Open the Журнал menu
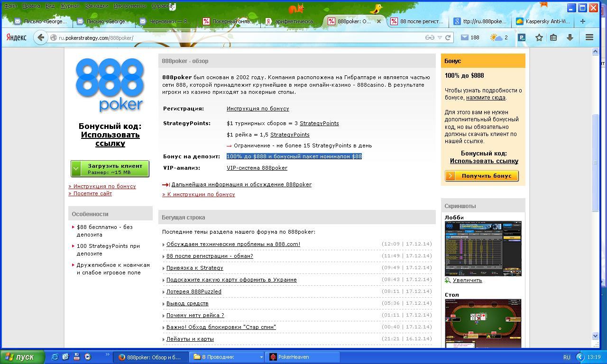Image resolution: width=607 pixels, height=364 pixels. coord(70,6)
